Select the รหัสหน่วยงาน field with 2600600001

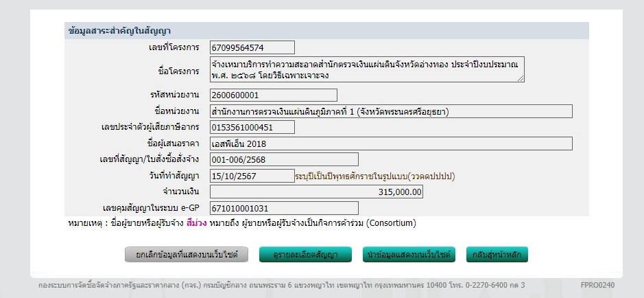pyautogui.click(x=273, y=95)
